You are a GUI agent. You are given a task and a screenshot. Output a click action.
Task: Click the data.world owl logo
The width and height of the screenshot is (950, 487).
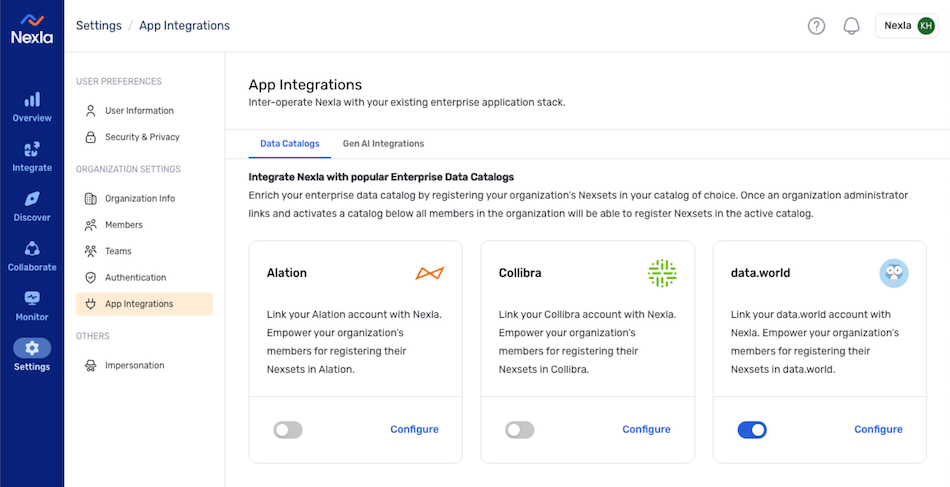(894, 273)
